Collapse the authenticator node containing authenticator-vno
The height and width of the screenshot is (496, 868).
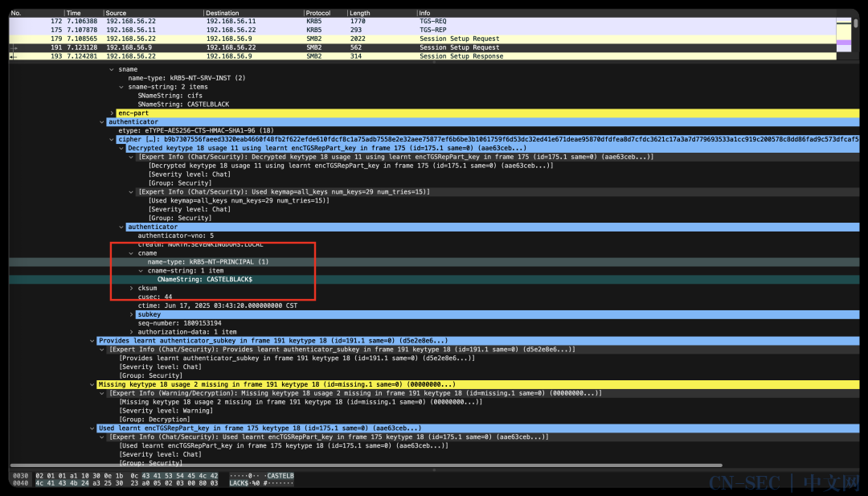122,227
